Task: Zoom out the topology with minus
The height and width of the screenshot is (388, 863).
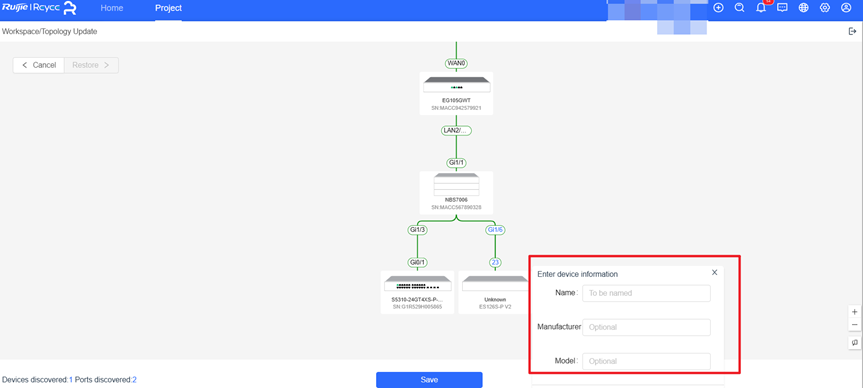Action: (x=854, y=325)
